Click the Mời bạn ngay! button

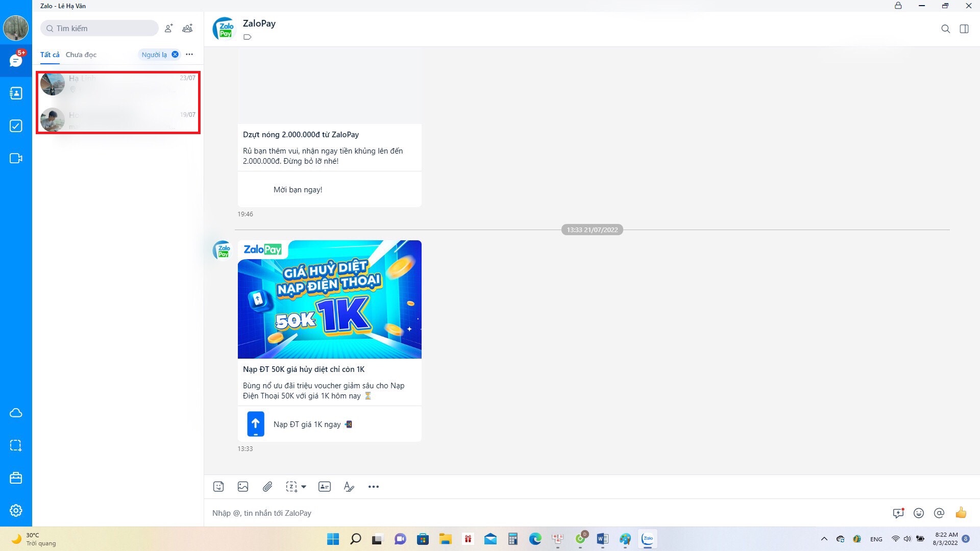tap(330, 189)
